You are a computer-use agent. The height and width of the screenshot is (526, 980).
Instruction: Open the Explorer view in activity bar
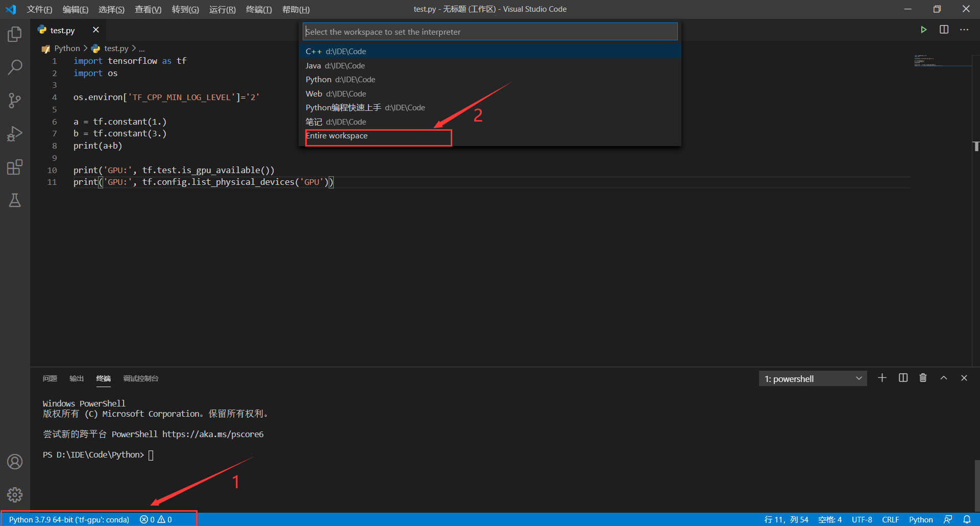[x=15, y=34]
